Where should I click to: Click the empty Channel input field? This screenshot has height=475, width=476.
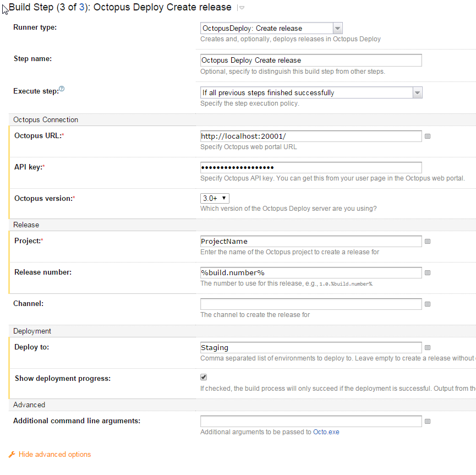(311, 304)
